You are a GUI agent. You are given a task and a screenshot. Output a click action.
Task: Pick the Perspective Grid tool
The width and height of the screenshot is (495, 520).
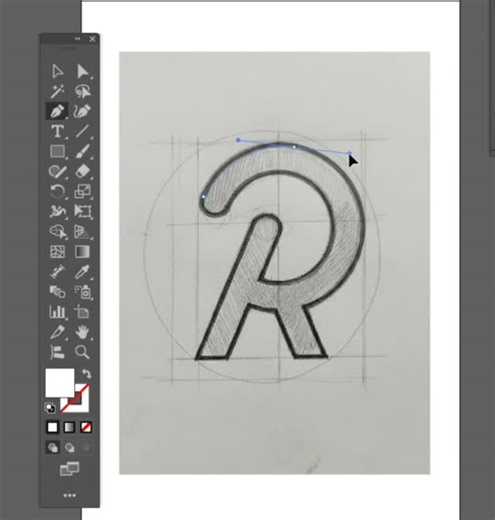click(82, 231)
